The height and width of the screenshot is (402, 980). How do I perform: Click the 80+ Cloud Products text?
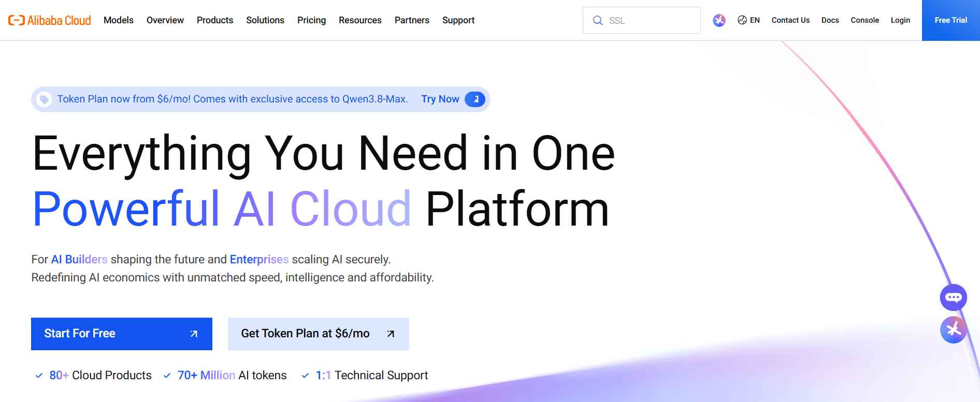(x=100, y=375)
